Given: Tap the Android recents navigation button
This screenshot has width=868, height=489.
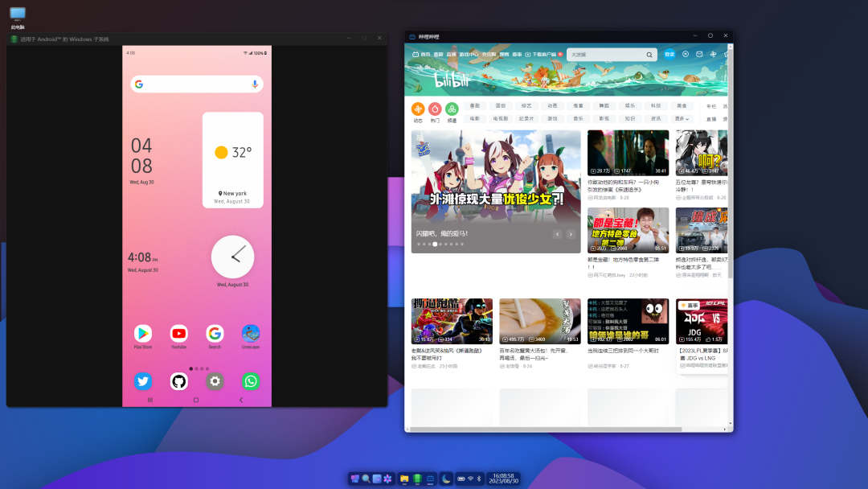Looking at the screenshot, I should (150, 400).
